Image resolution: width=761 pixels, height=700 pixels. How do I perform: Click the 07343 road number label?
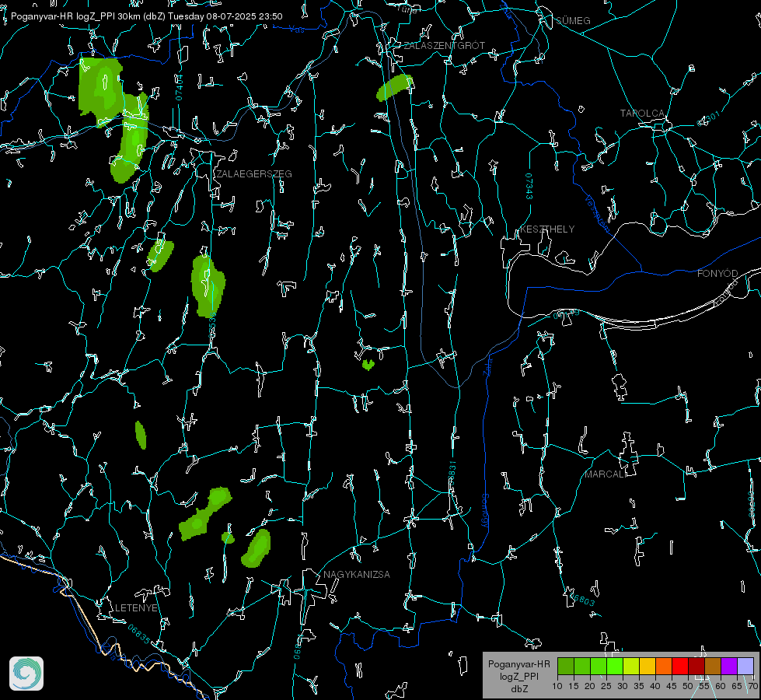tap(529, 186)
